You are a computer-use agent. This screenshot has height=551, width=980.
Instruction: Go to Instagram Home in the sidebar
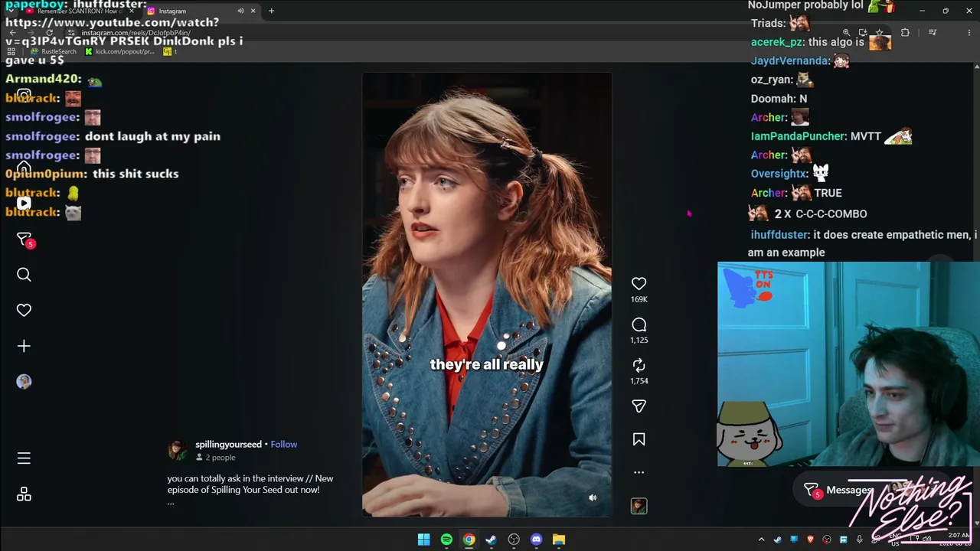coord(24,168)
